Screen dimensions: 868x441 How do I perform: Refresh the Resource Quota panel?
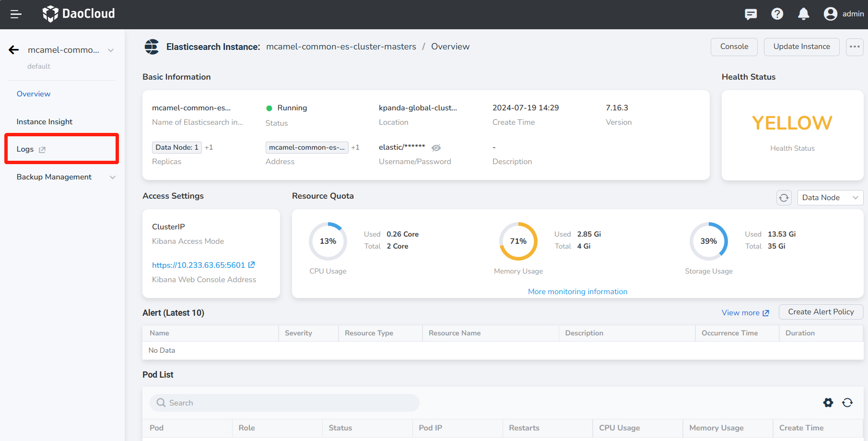pos(784,198)
